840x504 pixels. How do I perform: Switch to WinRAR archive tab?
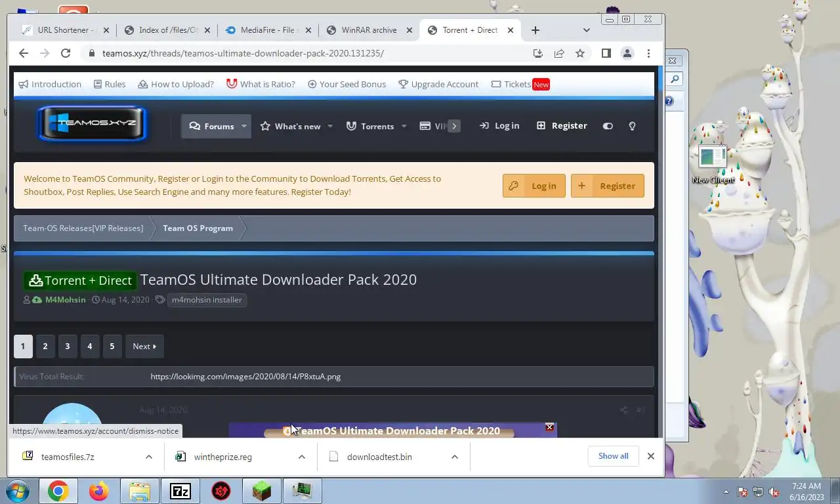369,30
